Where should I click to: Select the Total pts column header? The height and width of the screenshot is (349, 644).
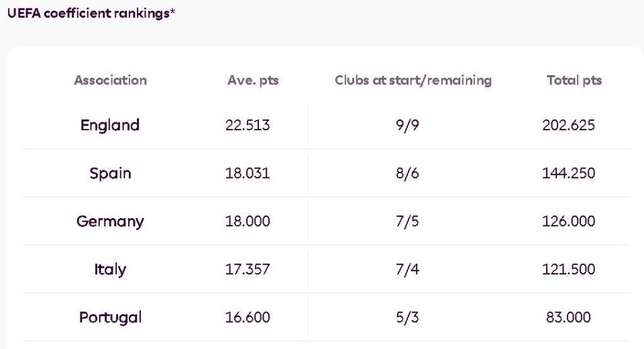point(574,81)
